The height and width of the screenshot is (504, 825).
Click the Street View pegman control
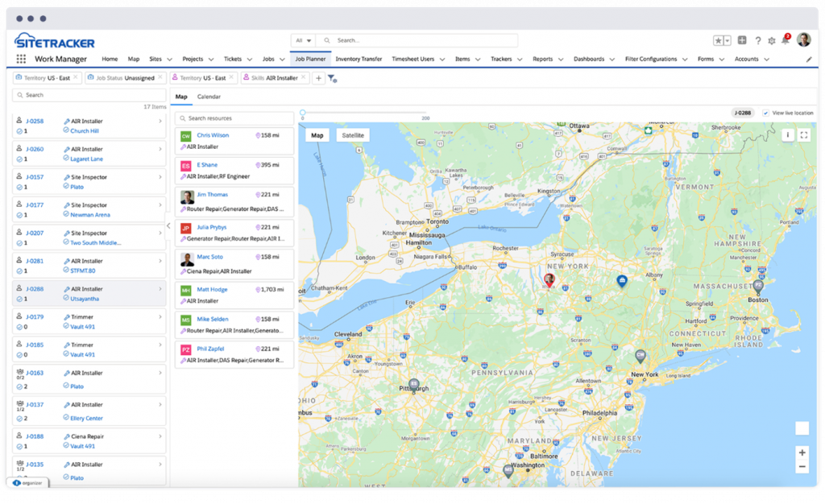pyautogui.click(x=802, y=428)
